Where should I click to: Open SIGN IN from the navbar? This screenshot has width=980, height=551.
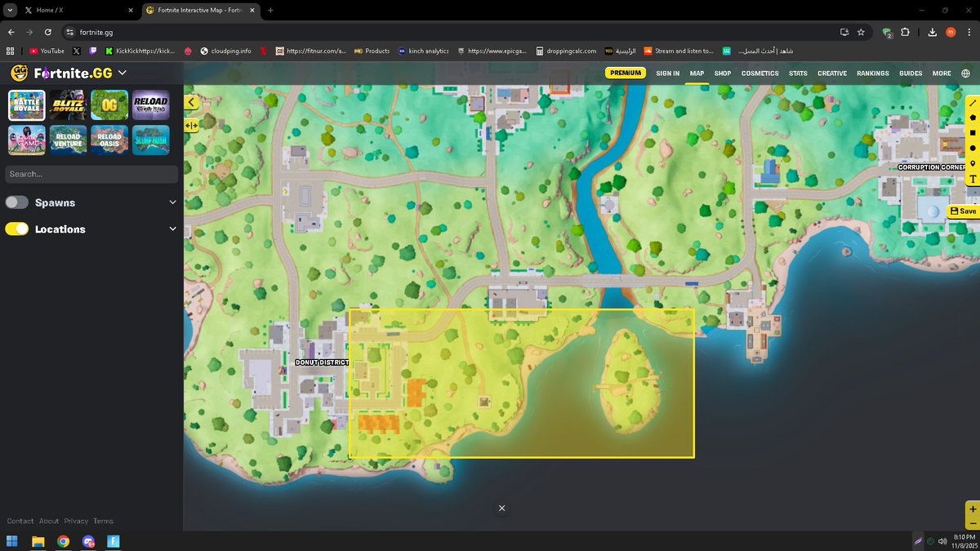tap(667, 73)
